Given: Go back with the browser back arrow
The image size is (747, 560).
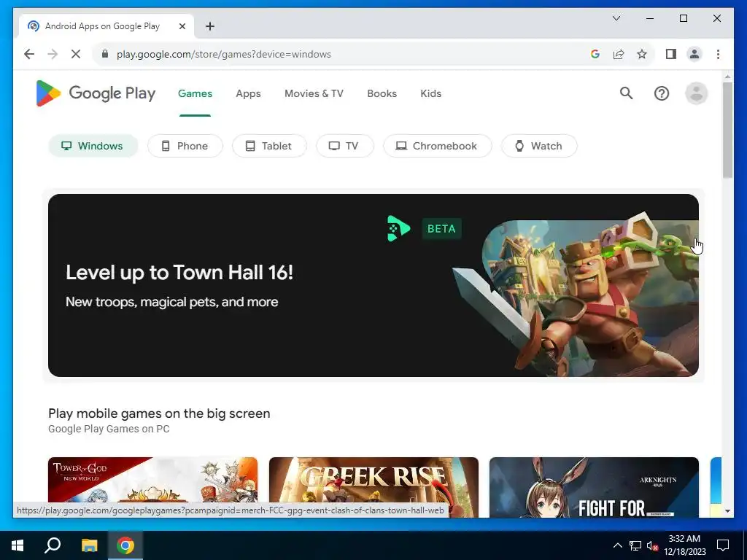Looking at the screenshot, I should pyautogui.click(x=29, y=54).
